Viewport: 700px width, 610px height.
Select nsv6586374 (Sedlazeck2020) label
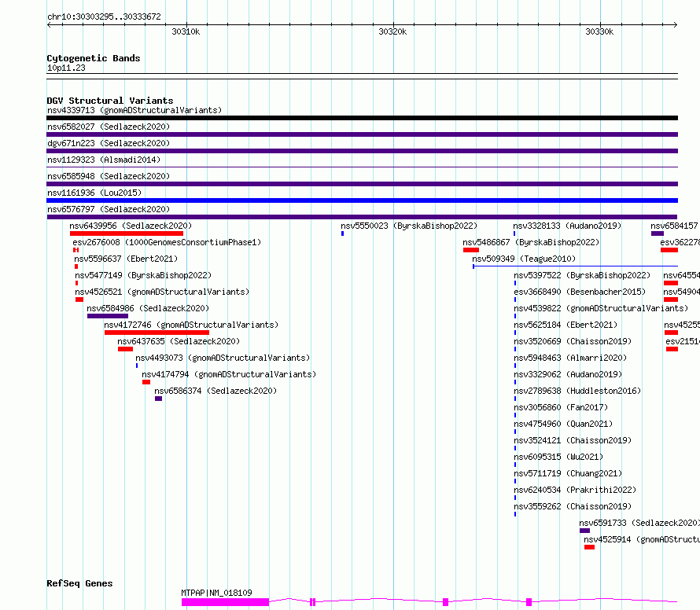click(216, 391)
